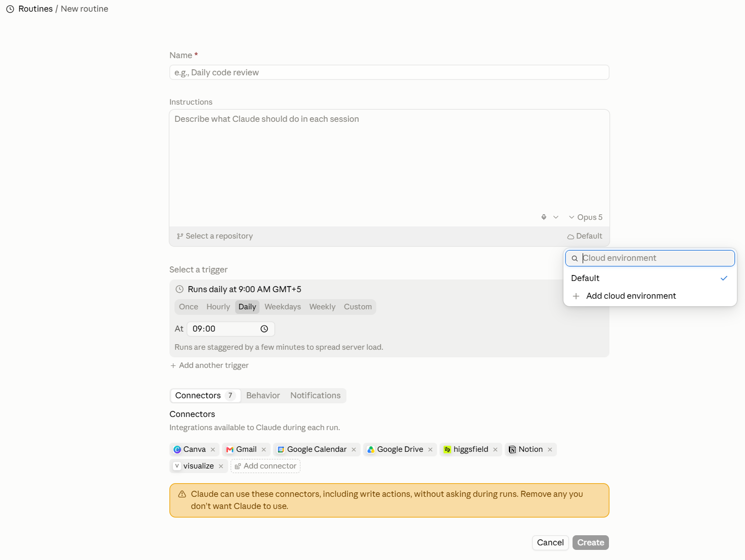Remove the Notion connector
Viewport: 745px width, 560px height.
(550, 450)
